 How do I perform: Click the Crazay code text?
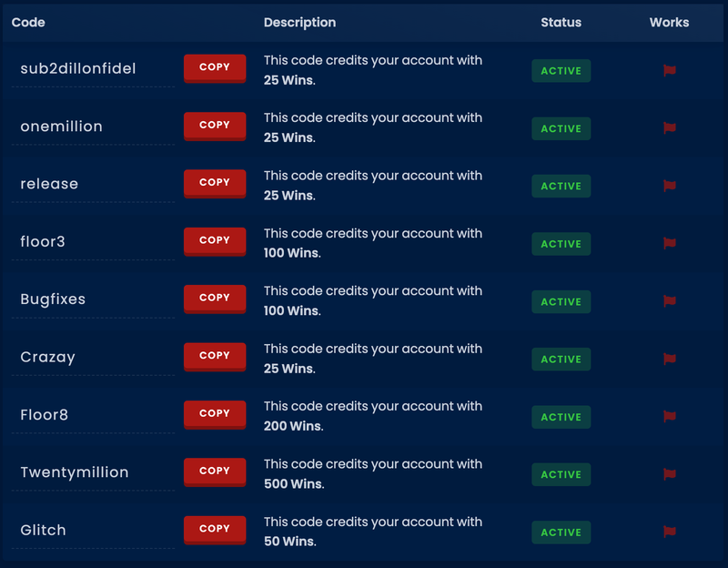coord(48,357)
